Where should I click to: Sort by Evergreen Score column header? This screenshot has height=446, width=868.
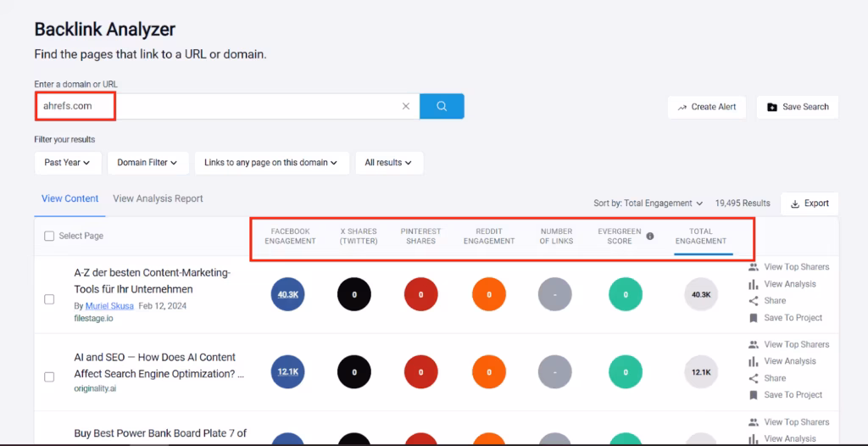(620, 236)
